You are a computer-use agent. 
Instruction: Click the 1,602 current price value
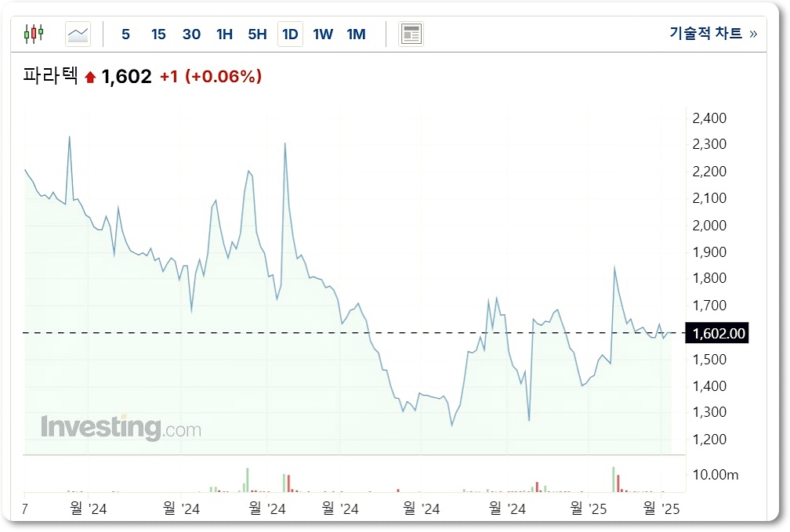[126, 77]
